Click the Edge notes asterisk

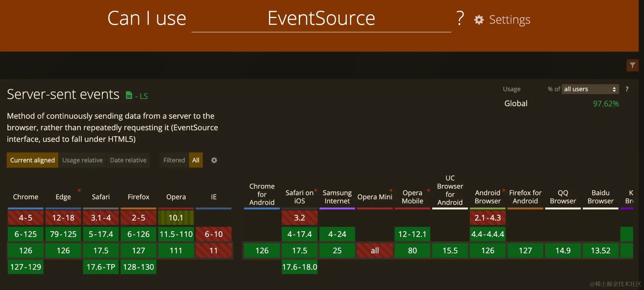pos(79,190)
